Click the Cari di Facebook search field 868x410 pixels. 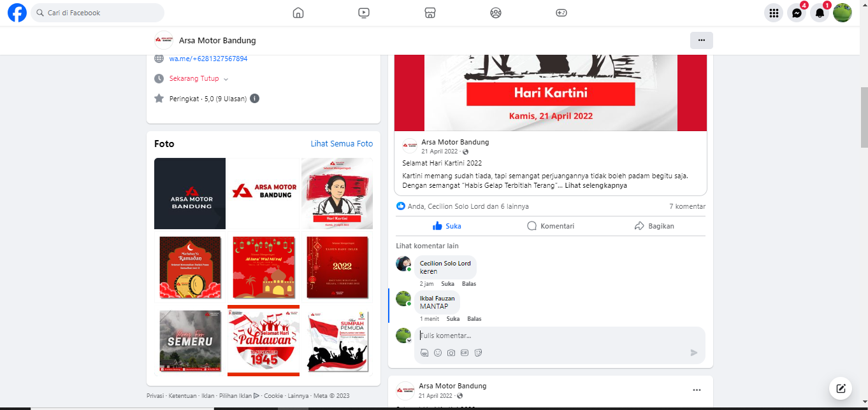(x=98, y=13)
